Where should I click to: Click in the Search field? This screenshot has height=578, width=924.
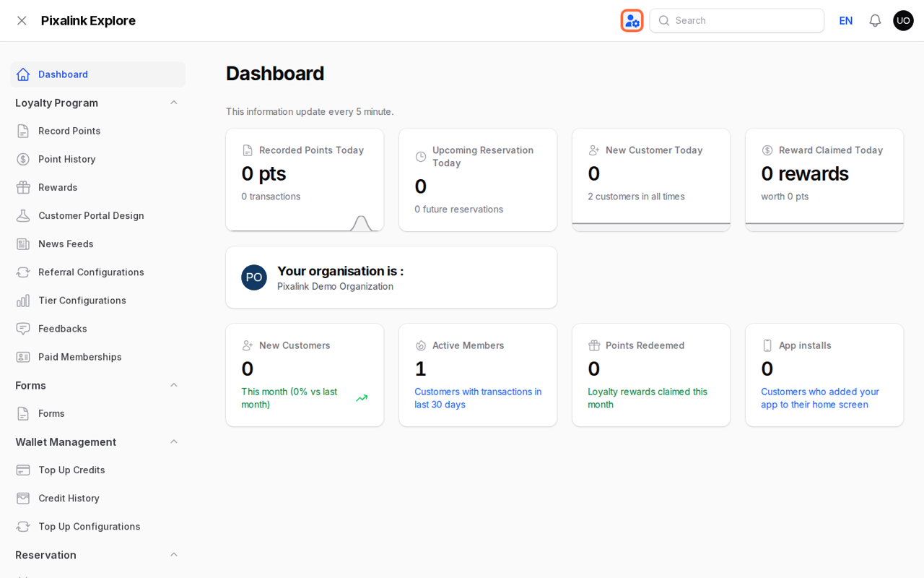coord(736,20)
